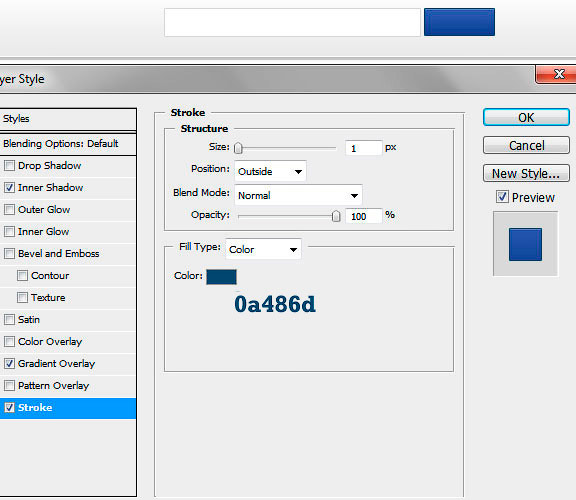Select the Inner Glow style label

click(x=44, y=232)
